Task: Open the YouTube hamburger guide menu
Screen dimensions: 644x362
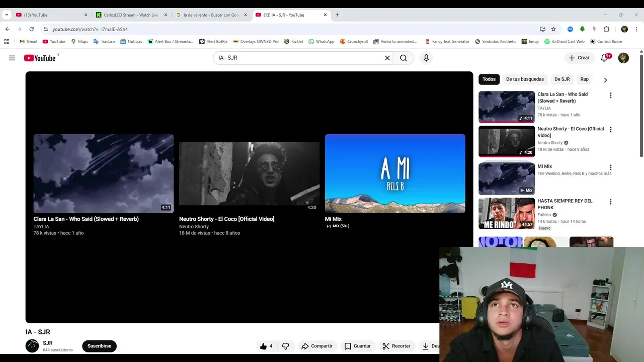Action: click(12, 58)
